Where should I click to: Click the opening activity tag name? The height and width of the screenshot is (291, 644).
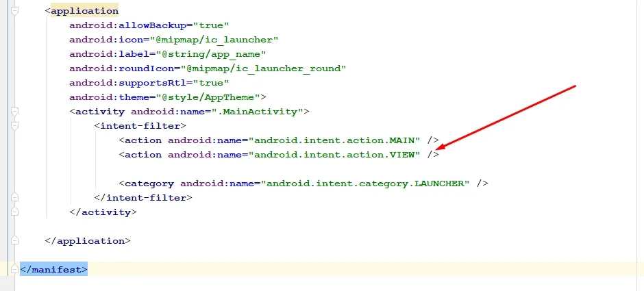[100, 112]
